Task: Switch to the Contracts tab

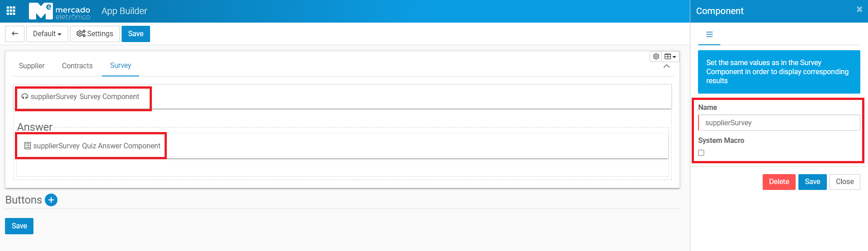Action: (77, 66)
